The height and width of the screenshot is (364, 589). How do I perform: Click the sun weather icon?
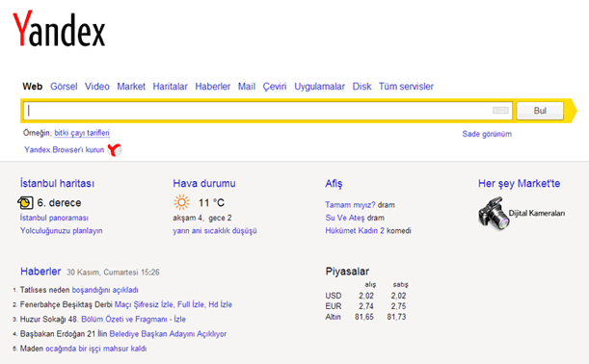(181, 202)
